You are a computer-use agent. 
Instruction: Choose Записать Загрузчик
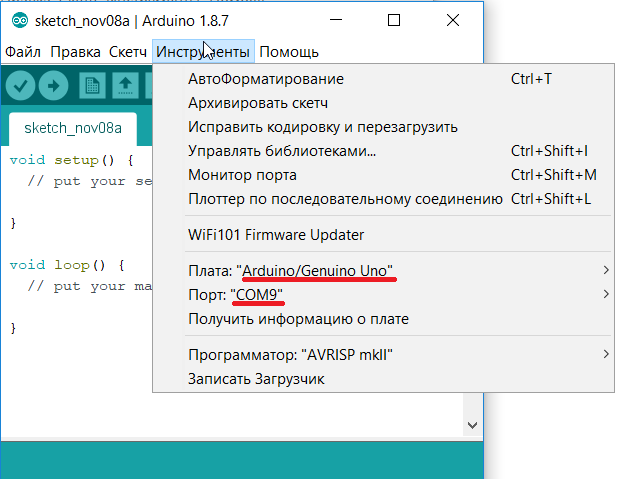(x=383, y=379)
